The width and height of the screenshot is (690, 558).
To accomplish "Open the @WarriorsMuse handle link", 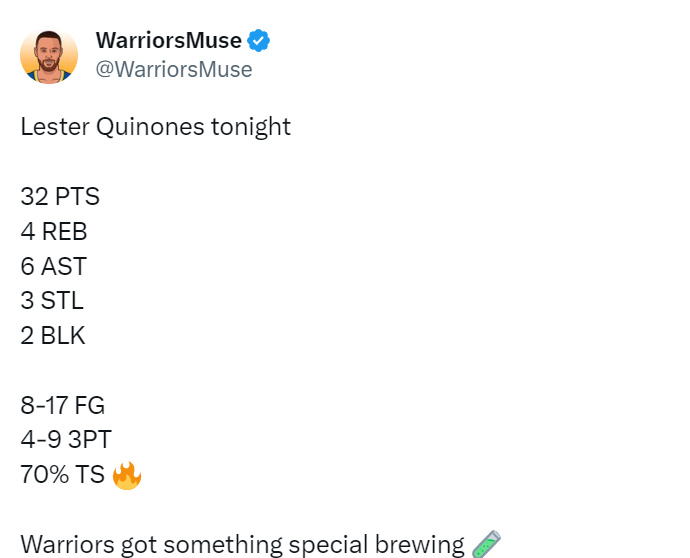I will [174, 69].
